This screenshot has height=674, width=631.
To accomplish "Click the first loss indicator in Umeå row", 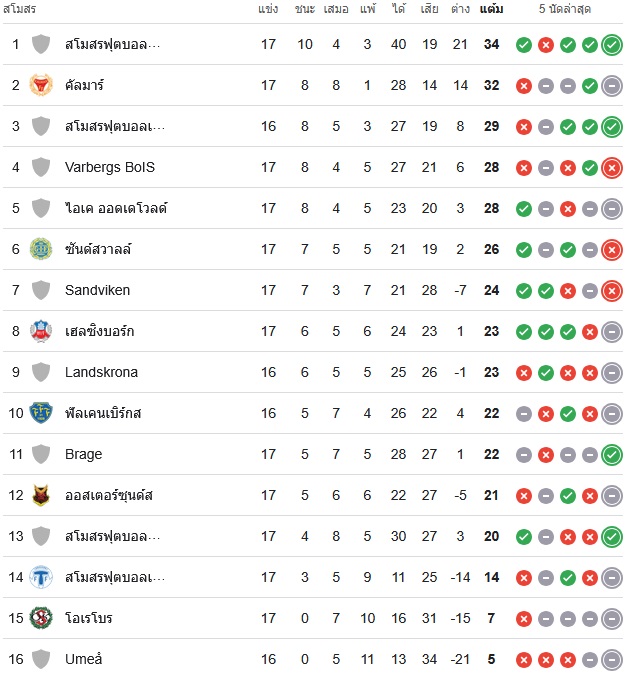I will tap(524, 660).
